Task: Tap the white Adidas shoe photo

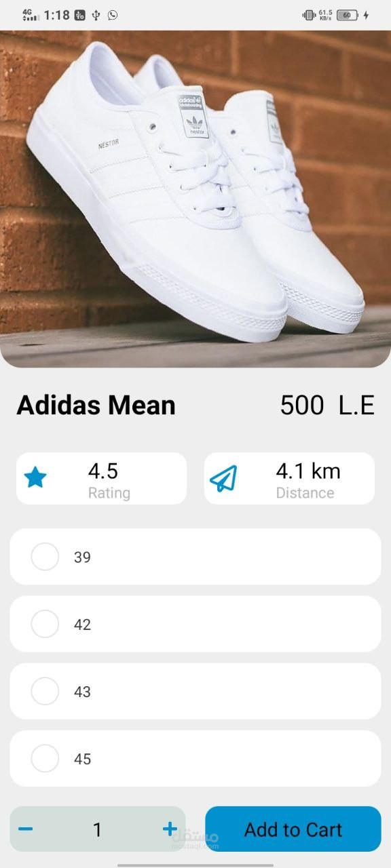Action: tap(195, 199)
